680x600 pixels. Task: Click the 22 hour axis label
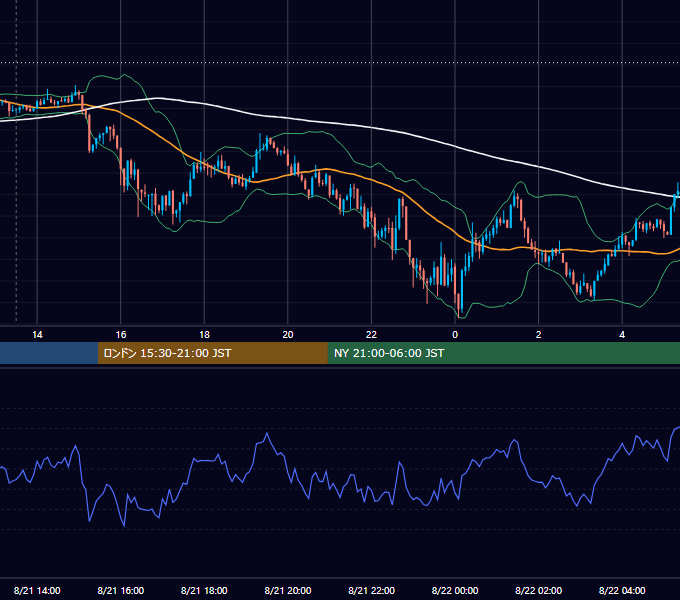tap(371, 335)
